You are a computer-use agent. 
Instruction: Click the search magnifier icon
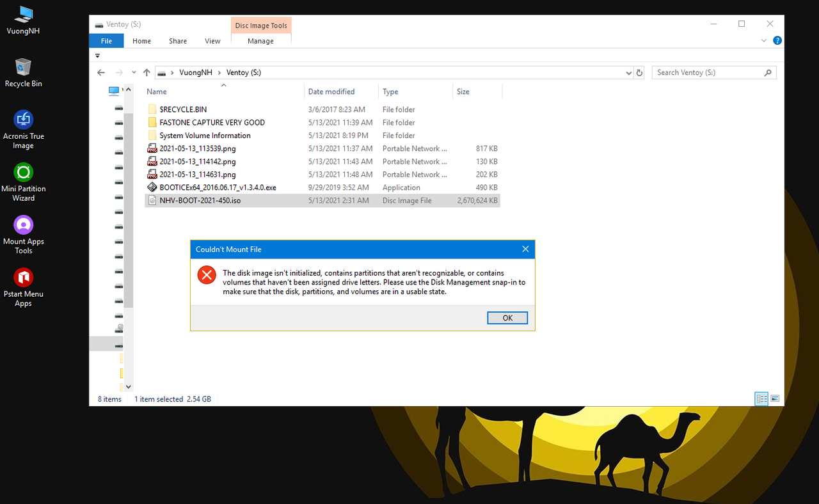click(x=768, y=73)
